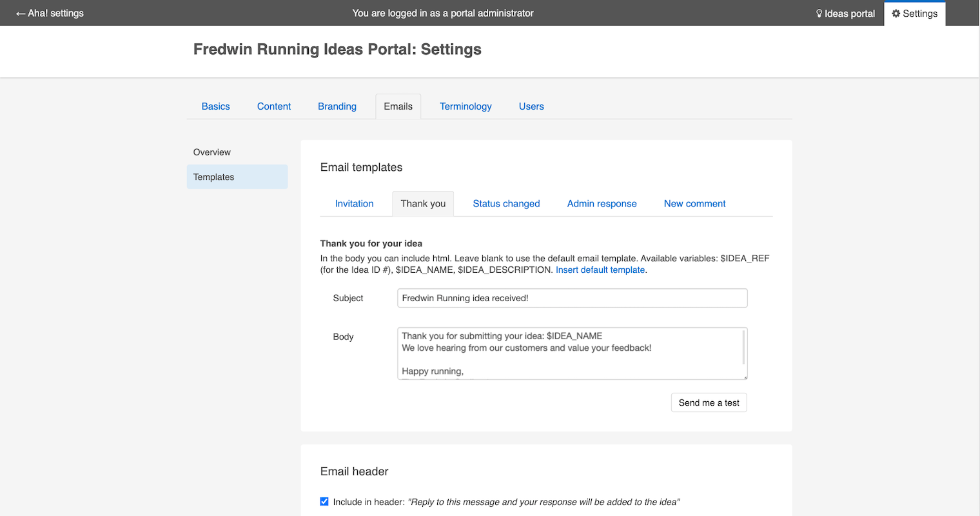Open the New comment template tab
Screen dimensions: 980x516
point(694,203)
